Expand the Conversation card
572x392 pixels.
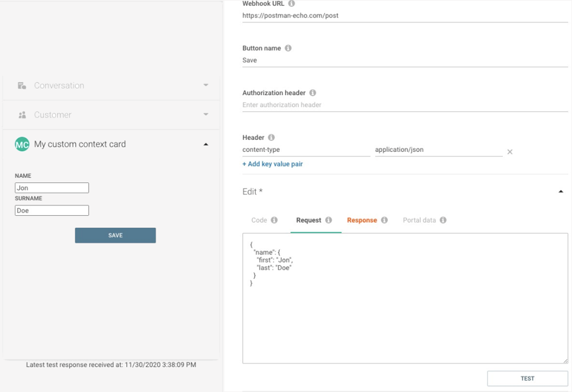[x=206, y=85]
